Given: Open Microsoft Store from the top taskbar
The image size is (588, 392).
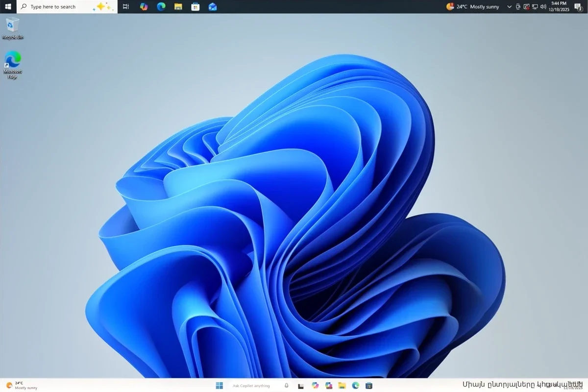Looking at the screenshot, I should coord(196,6).
